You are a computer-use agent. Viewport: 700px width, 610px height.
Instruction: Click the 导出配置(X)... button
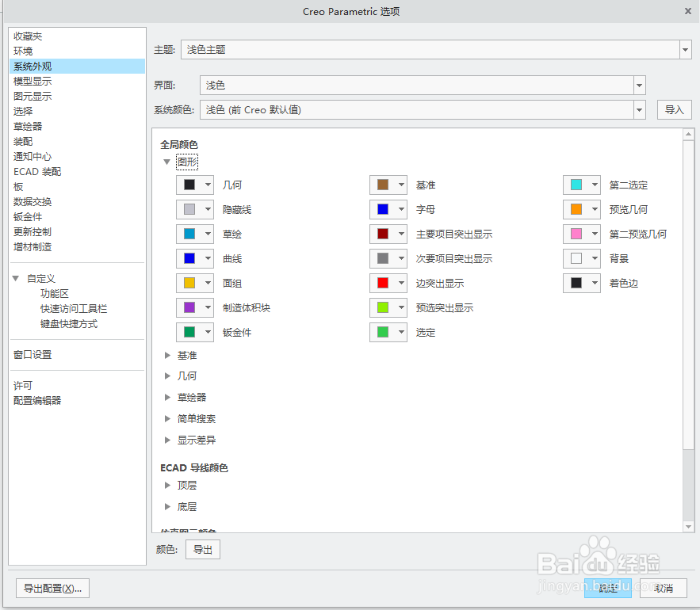pyautogui.click(x=52, y=589)
